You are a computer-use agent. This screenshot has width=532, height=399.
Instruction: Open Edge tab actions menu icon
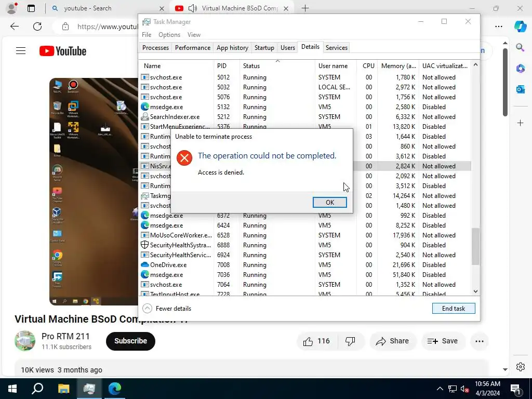31,8
